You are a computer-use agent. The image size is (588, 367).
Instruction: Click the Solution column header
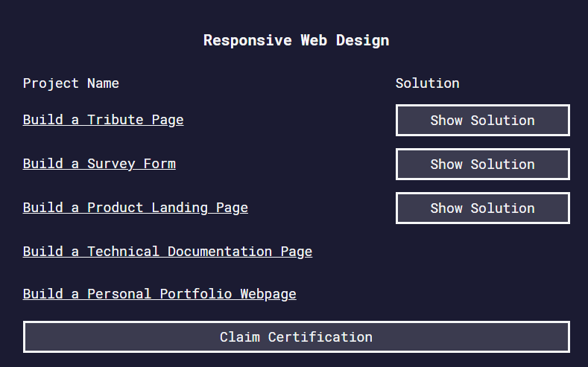[428, 83]
